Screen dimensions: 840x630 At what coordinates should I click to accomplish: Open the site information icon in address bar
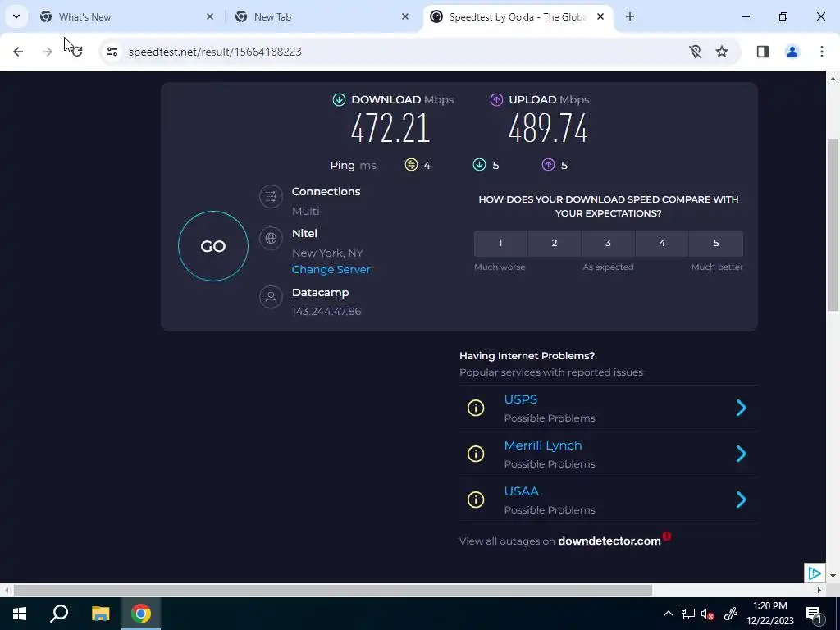point(112,52)
